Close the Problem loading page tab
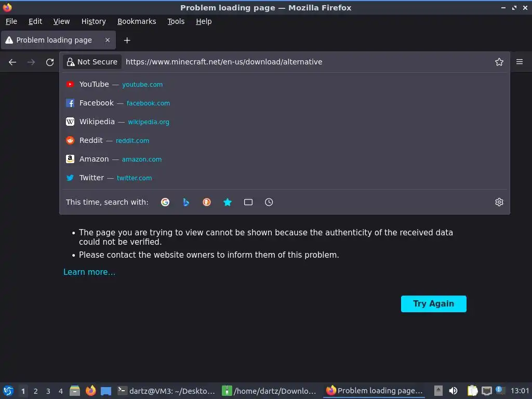532x399 pixels. 108,40
